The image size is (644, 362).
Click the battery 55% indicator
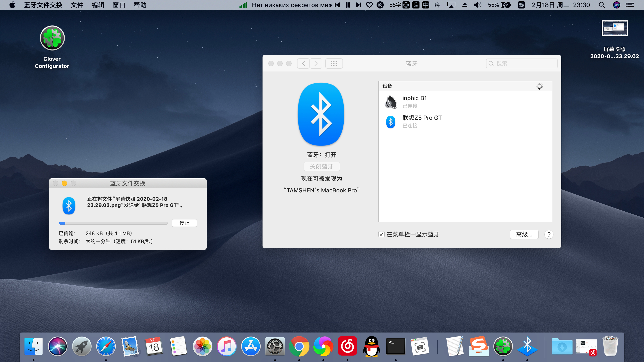coord(500,5)
